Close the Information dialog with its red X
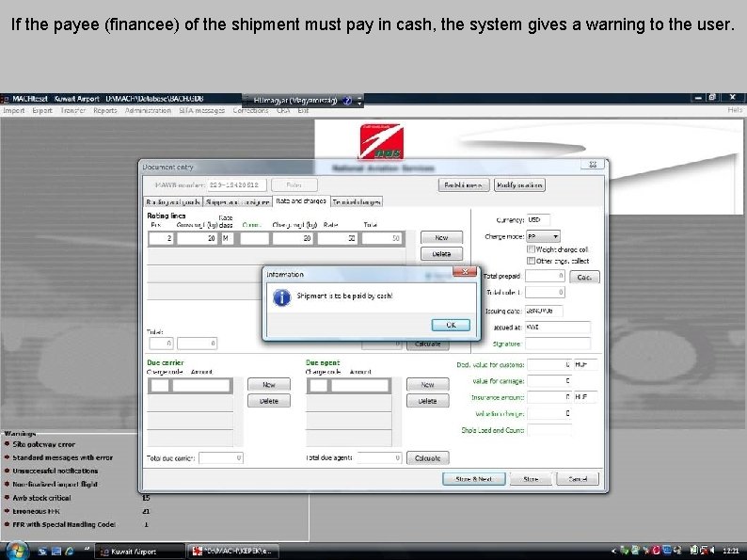This screenshot has width=747, height=560. (465, 272)
